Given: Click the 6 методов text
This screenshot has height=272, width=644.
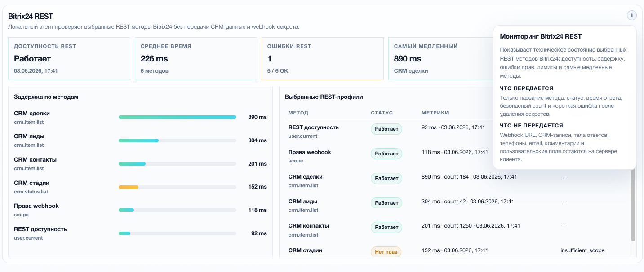Looking at the screenshot, I should point(155,71).
